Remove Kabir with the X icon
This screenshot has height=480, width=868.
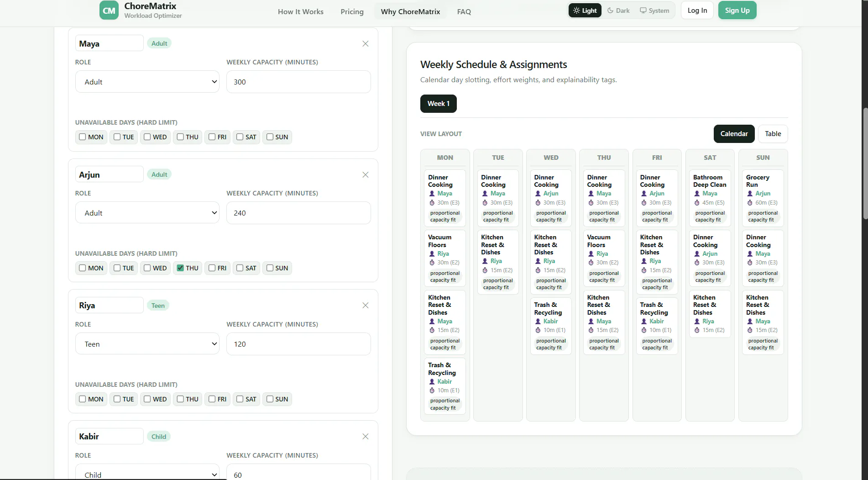(x=365, y=437)
